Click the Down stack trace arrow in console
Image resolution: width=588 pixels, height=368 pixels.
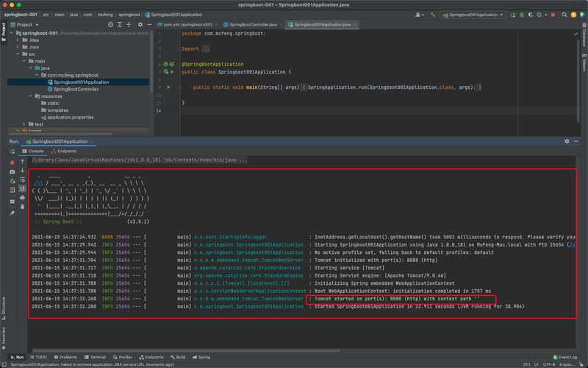tap(23, 170)
